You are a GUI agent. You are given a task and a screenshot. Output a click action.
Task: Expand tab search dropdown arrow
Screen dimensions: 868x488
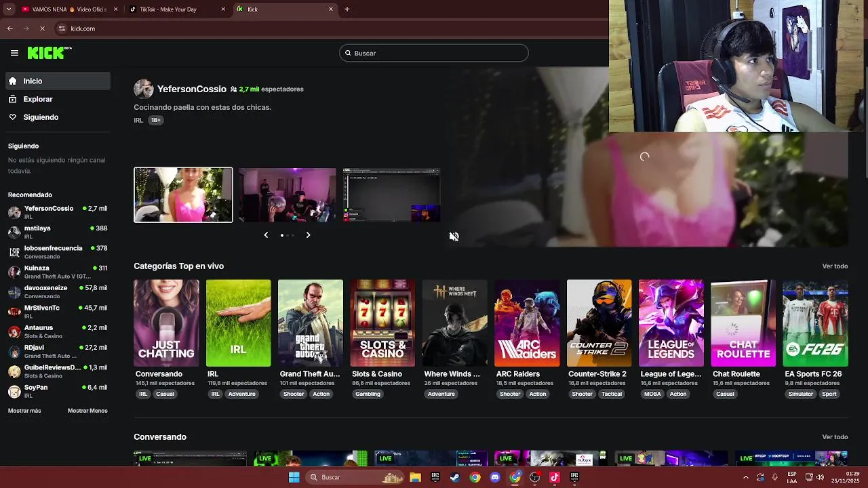coord(8,9)
